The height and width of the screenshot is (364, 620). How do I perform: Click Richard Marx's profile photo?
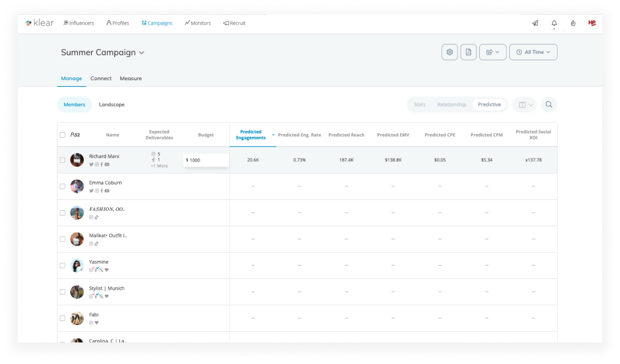point(77,160)
